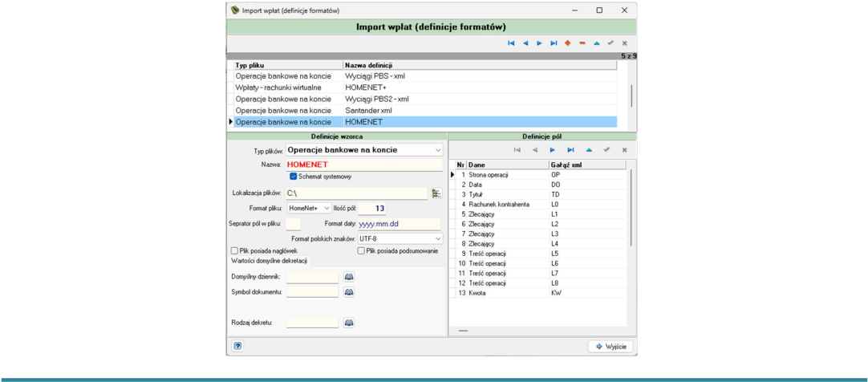The image size is (868, 382).
Task: Go to first record in top navigator
Action: 511,43
